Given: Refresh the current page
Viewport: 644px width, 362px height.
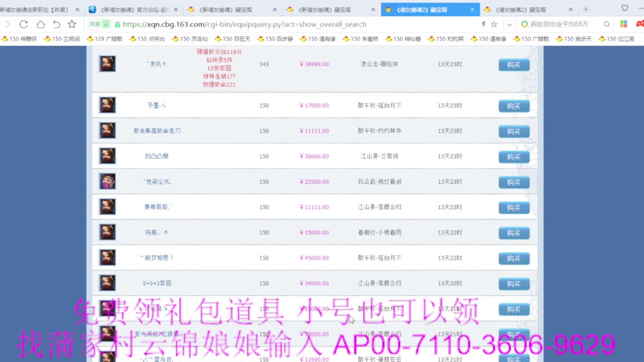Looking at the screenshot, I should [x=24, y=24].
